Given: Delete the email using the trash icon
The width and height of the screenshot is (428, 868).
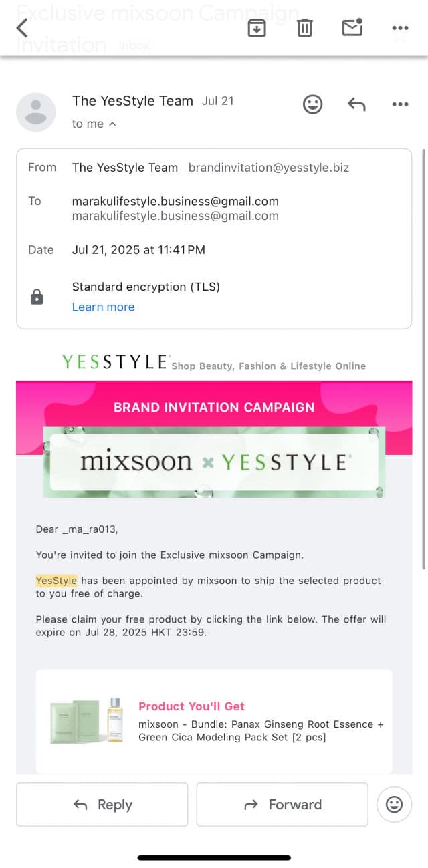Looking at the screenshot, I should (304, 28).
